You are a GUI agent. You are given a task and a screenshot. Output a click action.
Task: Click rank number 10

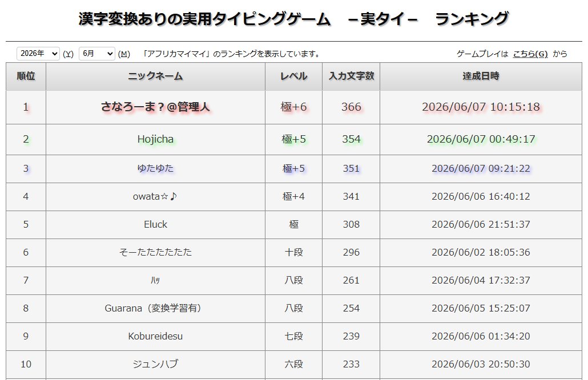(x=26, y=364)
